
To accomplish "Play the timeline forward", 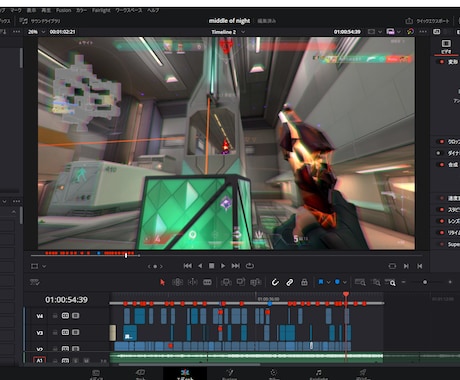I will pos(223,266).
